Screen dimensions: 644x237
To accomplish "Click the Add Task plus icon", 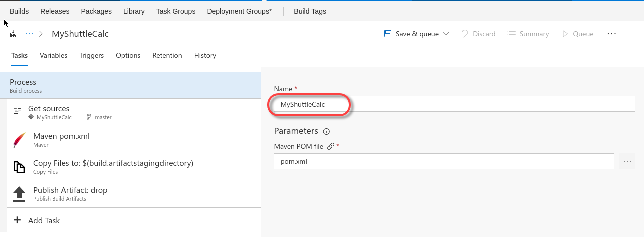I will point(17,220).
